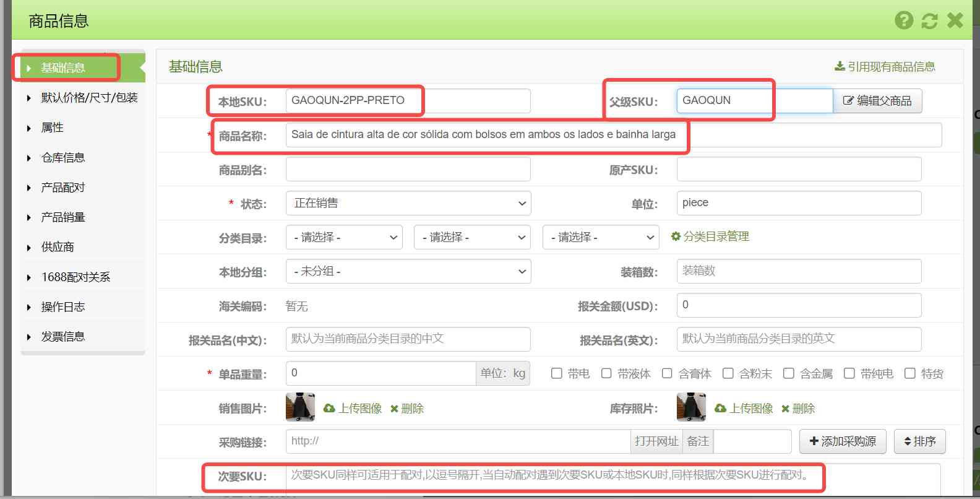Click the refresh icon in header
The image size is (980, 499).
click(929, 20)
